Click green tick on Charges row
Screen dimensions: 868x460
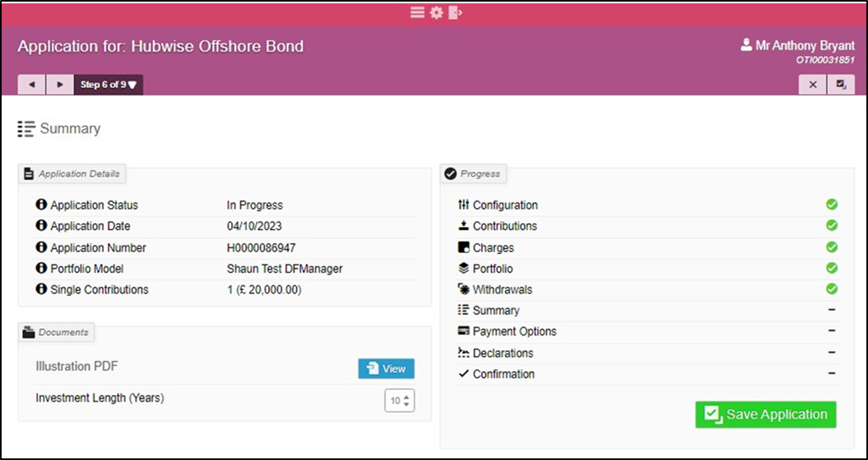click(x=832, y=247)
